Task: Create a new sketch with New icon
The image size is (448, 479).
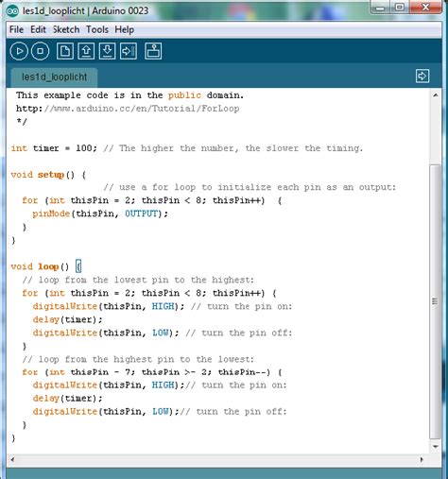Action: tap(65, 51)
